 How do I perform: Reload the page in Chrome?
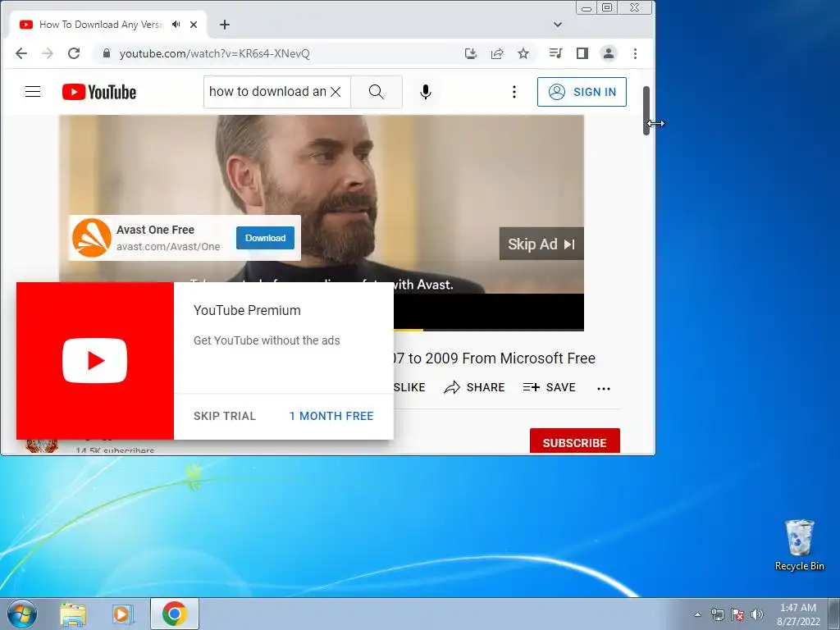pyautogui.click(x=74, y=53)
